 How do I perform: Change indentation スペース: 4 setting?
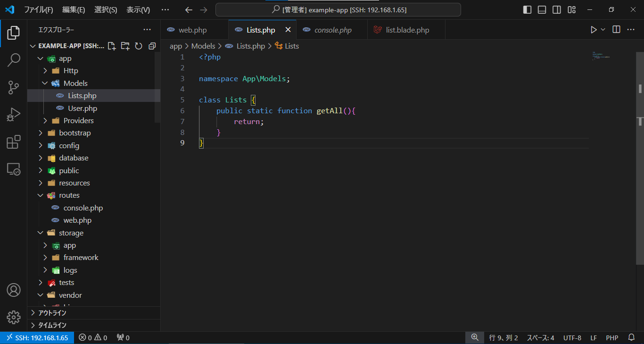pos(540,338)
